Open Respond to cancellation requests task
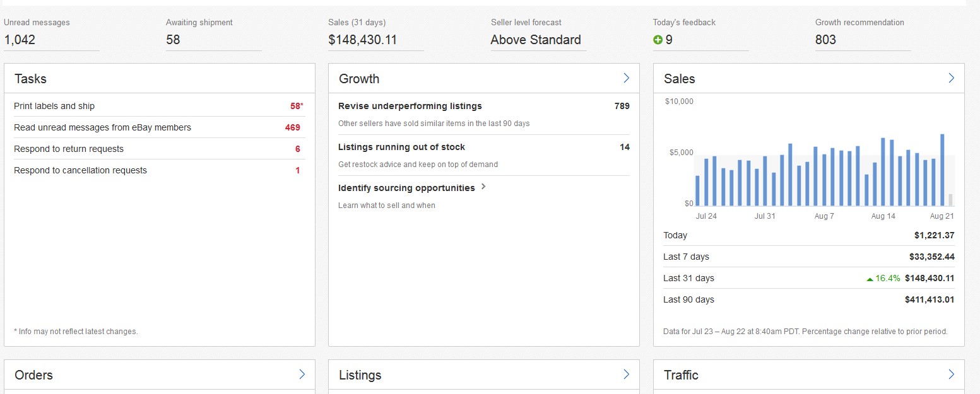 tap(80, 170)
